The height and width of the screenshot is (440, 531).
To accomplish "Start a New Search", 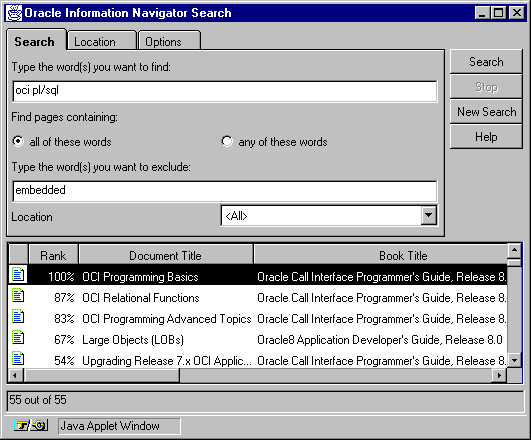I will click(x=486, y=111).
